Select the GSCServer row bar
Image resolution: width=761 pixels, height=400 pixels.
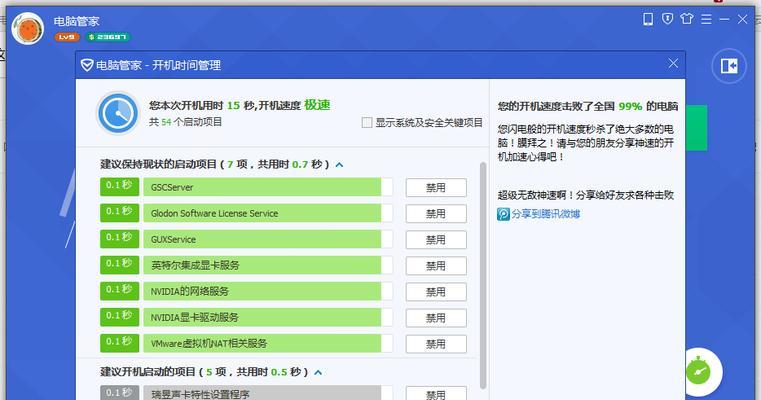coord(267,187)
